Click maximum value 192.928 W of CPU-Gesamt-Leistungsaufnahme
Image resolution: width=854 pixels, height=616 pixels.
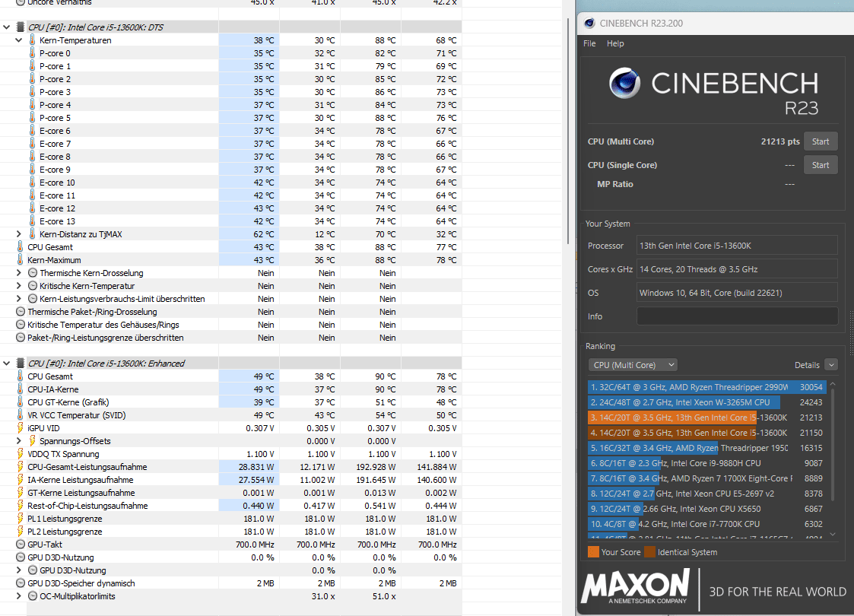coord(376,467)
